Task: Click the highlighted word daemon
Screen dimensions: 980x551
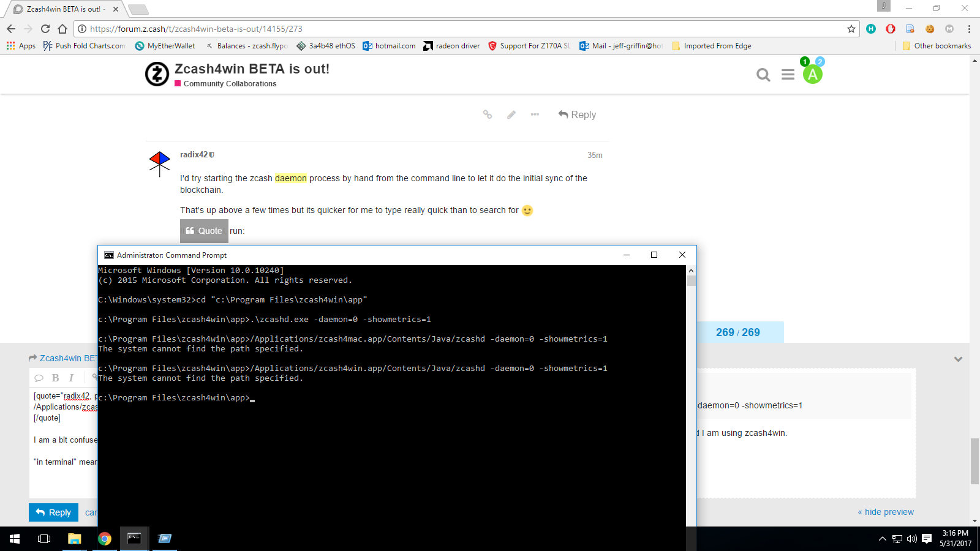Action: coord(291,178)
